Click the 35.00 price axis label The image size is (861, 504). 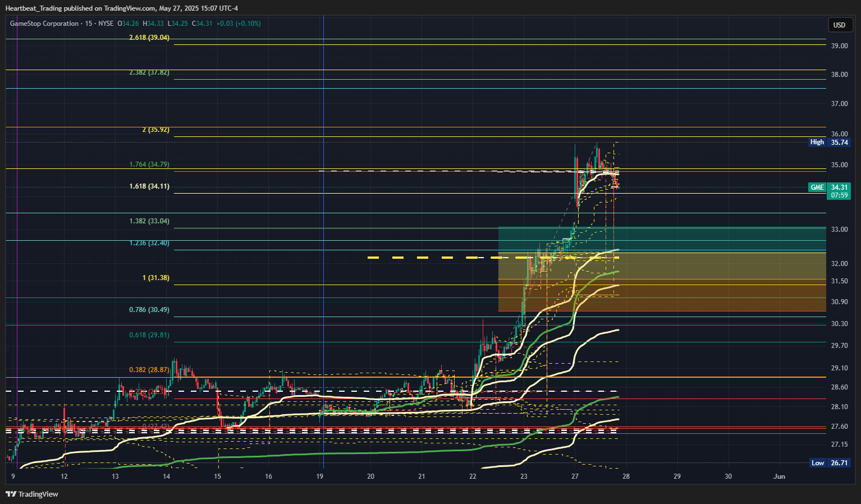click(839, 165)
